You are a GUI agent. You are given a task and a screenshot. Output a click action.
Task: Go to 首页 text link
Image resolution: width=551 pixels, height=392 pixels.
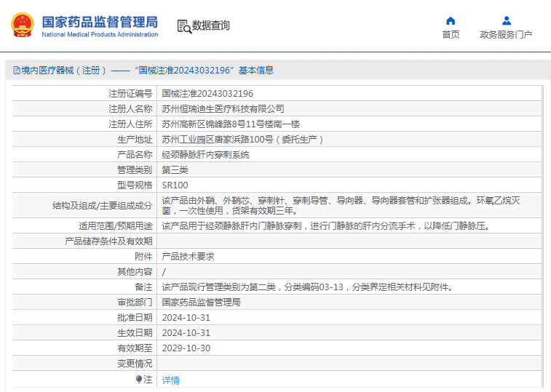[451, 34]
